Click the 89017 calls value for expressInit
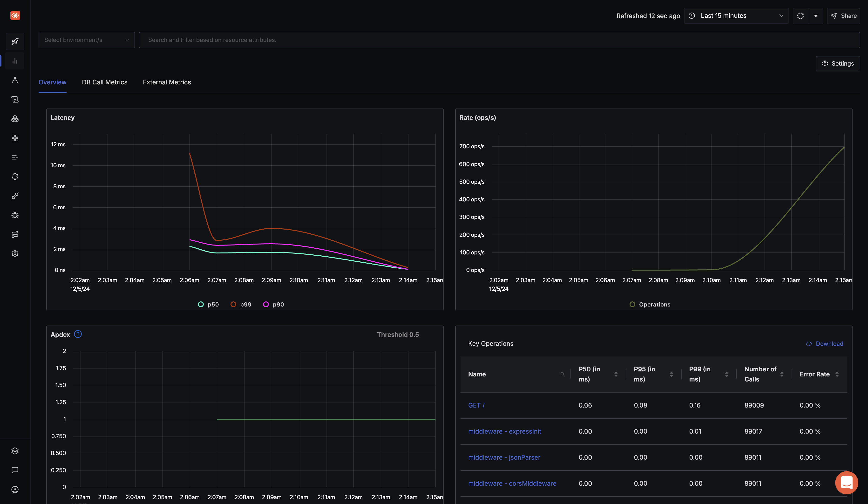Screen dimensions: 868x504 point(753,432)
